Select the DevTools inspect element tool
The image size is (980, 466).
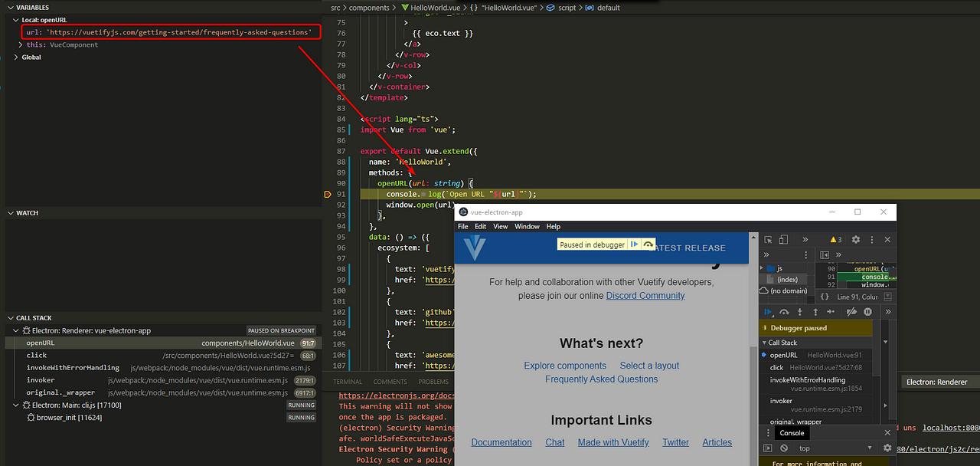click(769, 240)
